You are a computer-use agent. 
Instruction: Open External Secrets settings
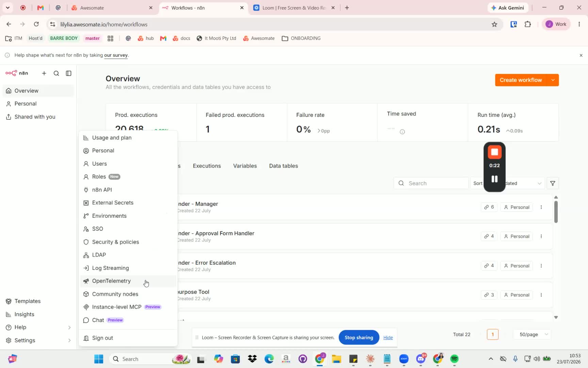128,203
